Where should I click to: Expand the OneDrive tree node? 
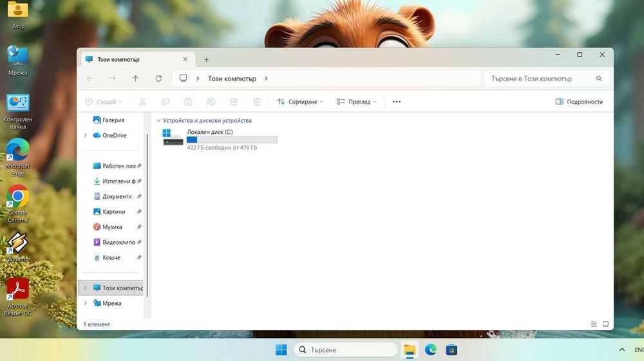click(86, 135)
